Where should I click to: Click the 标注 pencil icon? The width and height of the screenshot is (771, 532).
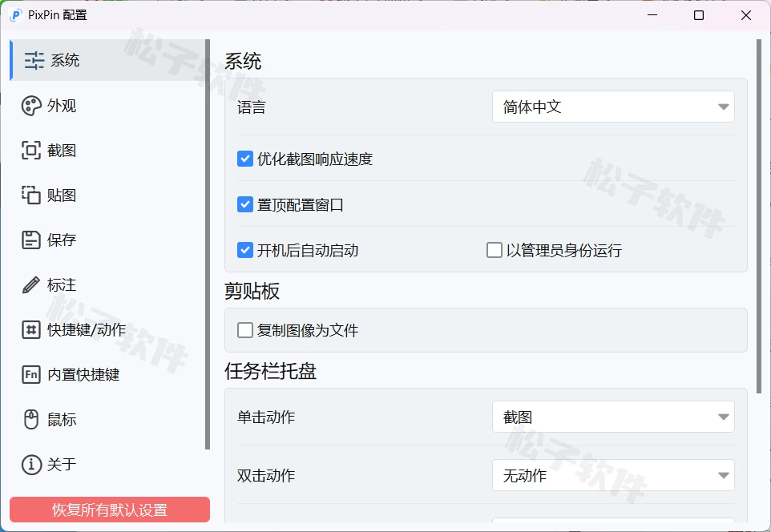(x=31, y=285)
